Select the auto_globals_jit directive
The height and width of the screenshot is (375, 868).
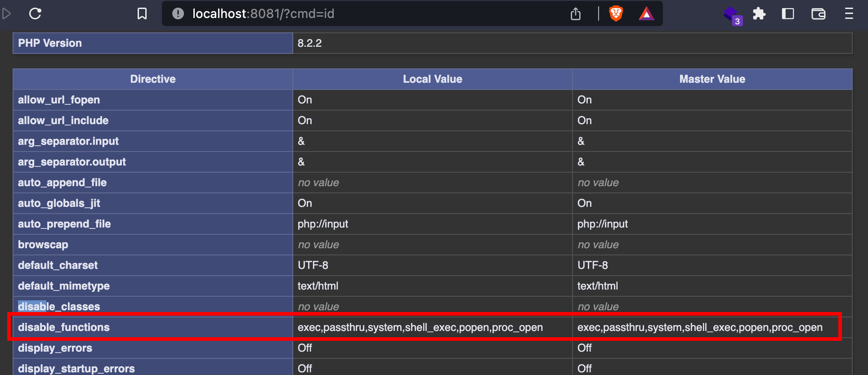click(59, 203)
